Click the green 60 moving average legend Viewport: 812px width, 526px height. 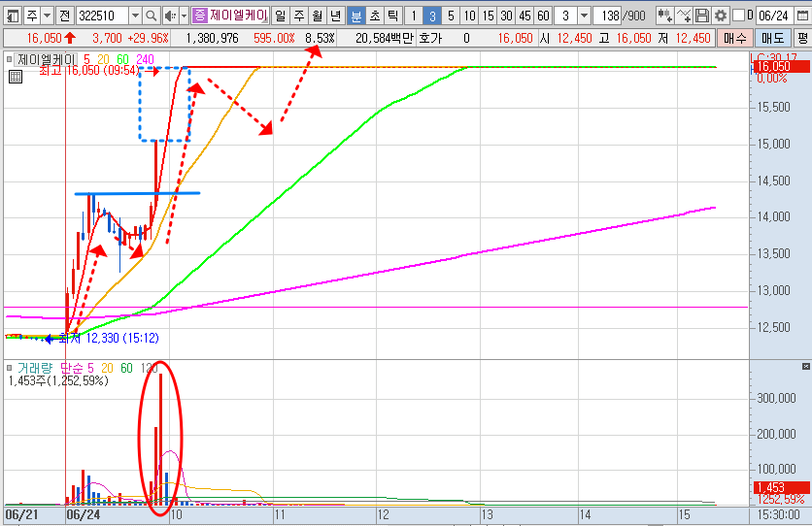122,59
